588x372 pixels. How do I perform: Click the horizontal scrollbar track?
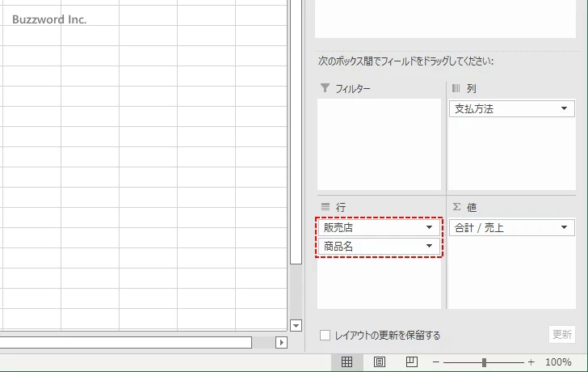click(x=263, y=342)
